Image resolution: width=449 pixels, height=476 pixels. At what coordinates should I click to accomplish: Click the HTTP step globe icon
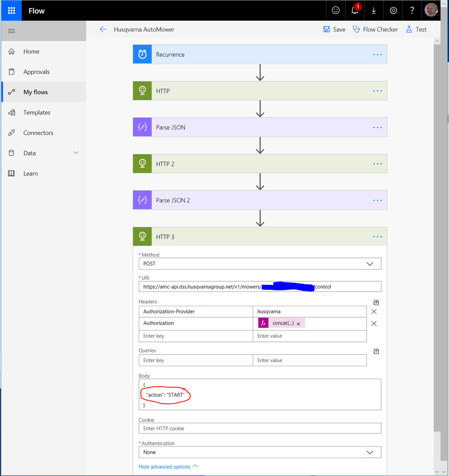point(143,91)
